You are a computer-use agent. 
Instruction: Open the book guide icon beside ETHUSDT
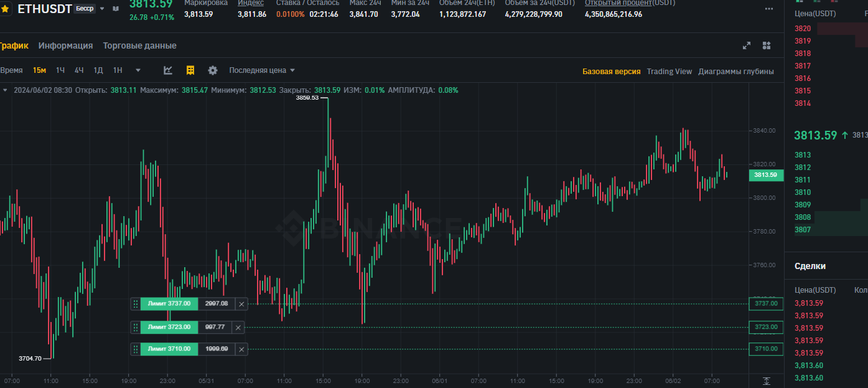pyautogui.click(x=115, y=9)
